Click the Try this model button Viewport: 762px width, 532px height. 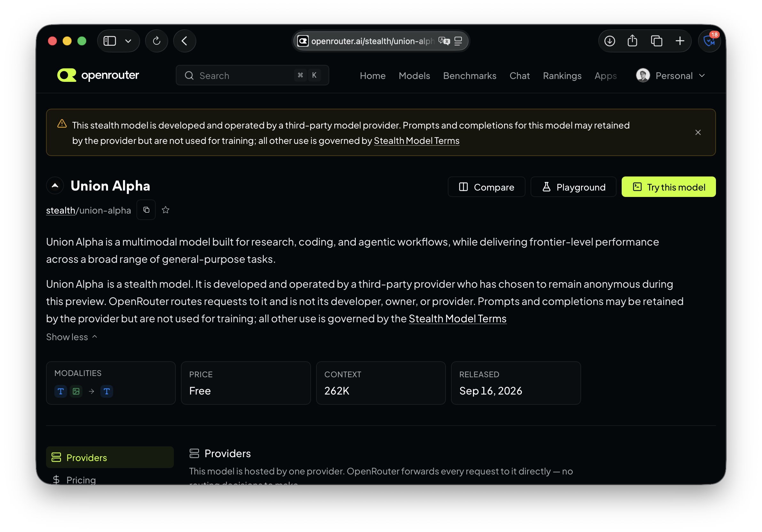point(668,187)
